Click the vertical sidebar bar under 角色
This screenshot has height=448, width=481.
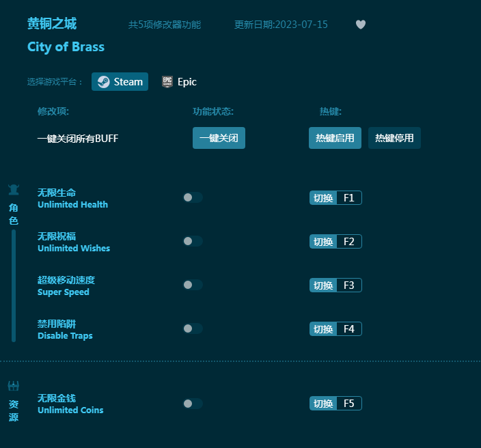14,285
